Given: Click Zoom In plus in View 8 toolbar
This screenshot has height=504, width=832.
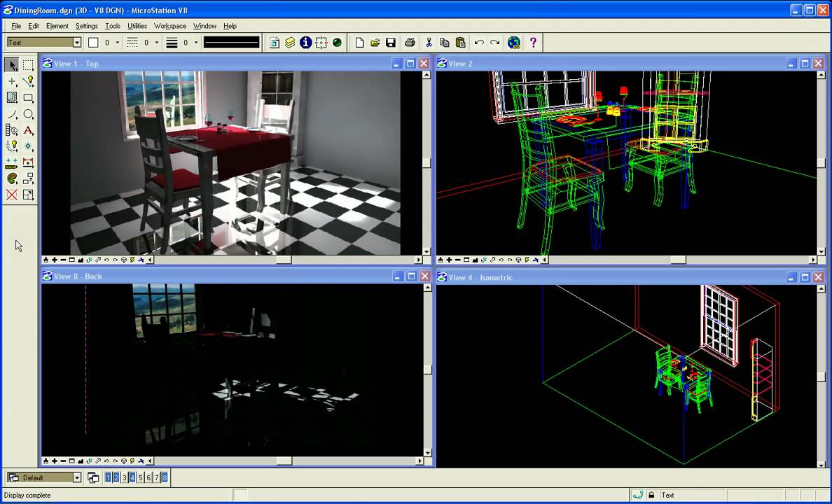Looking at the screenshot, I should click(x=55, y=461).
